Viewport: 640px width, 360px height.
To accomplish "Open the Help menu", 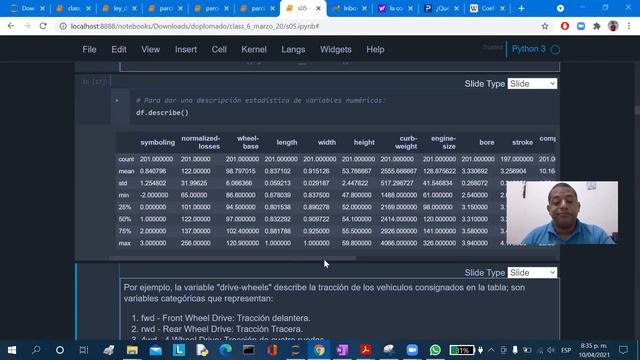I will click(375, 49).
